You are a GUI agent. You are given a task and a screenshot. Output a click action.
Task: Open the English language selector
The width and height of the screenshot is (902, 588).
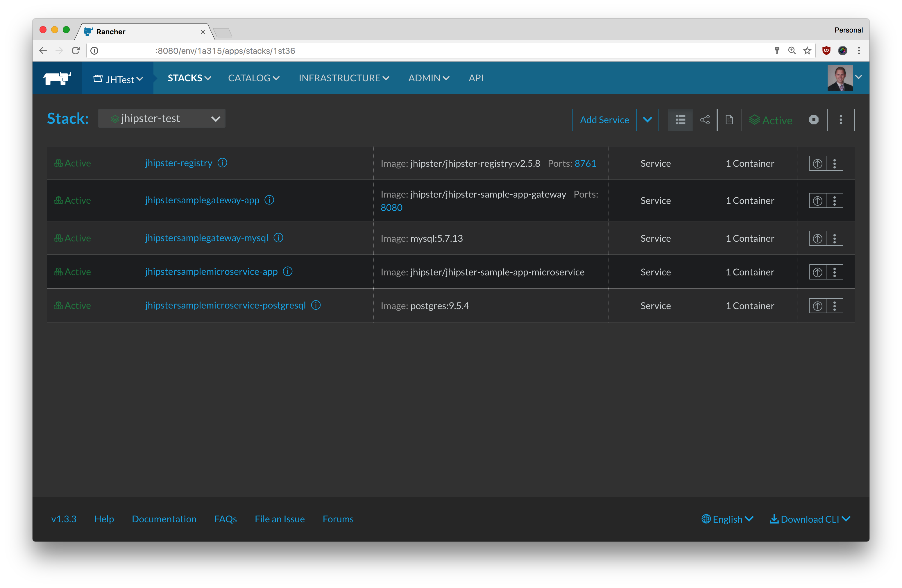(x=727, y=519)
